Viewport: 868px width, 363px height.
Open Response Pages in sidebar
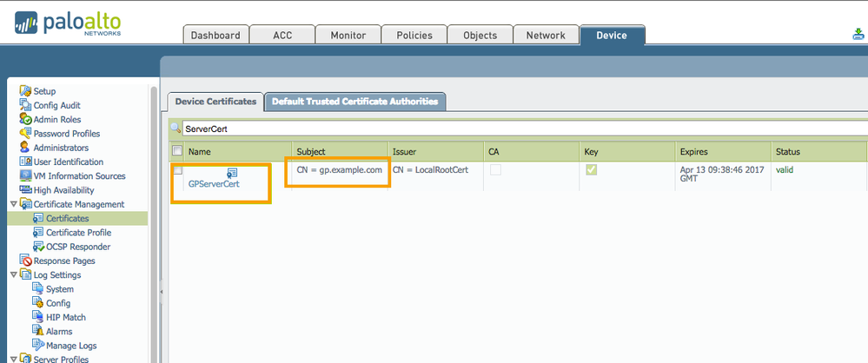[64, 261]
